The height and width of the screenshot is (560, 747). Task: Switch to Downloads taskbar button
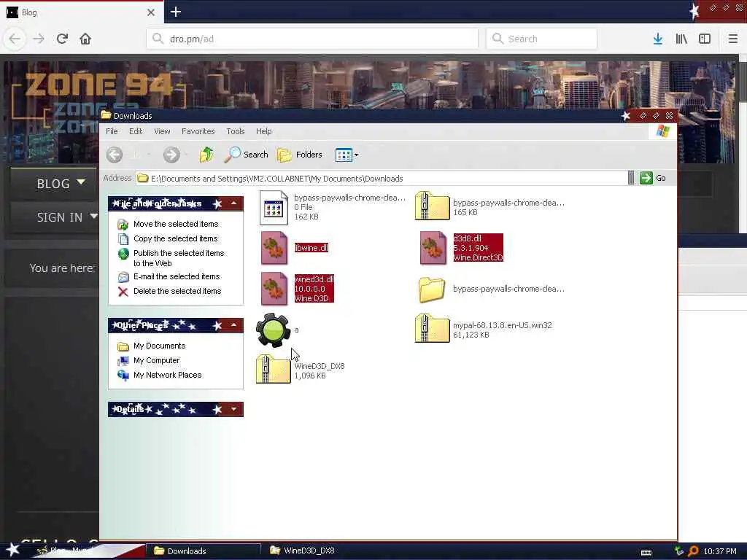[x=203, y=551]
